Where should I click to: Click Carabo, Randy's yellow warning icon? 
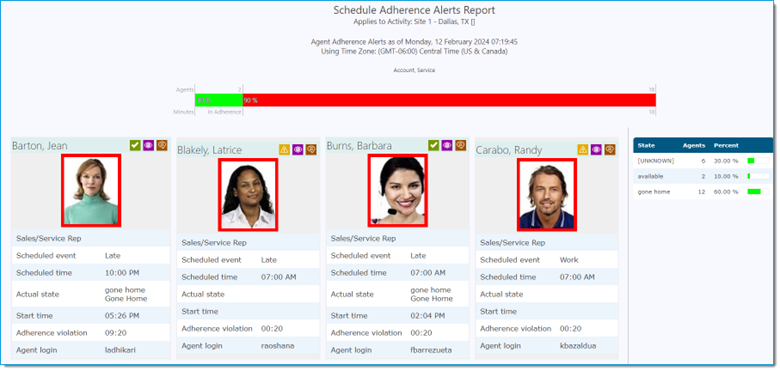click(x=583, y=150)
